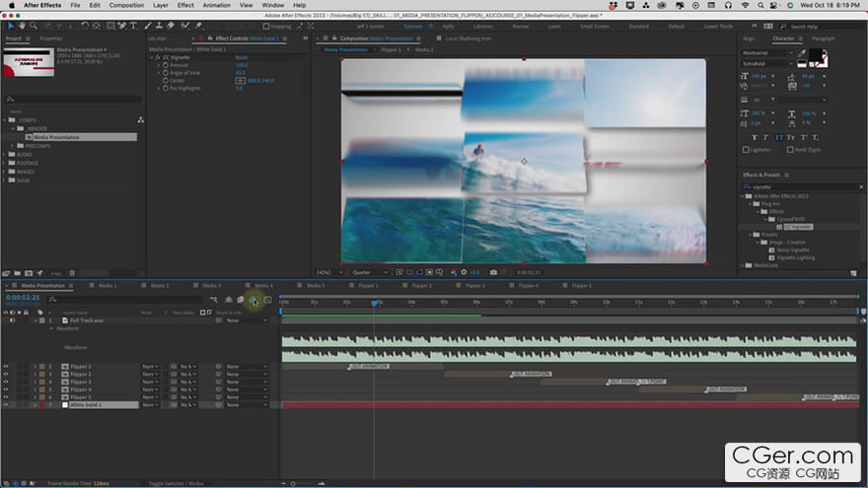Hide the Flipper 3 layer

pyautogui.click(x=6, y=383)
